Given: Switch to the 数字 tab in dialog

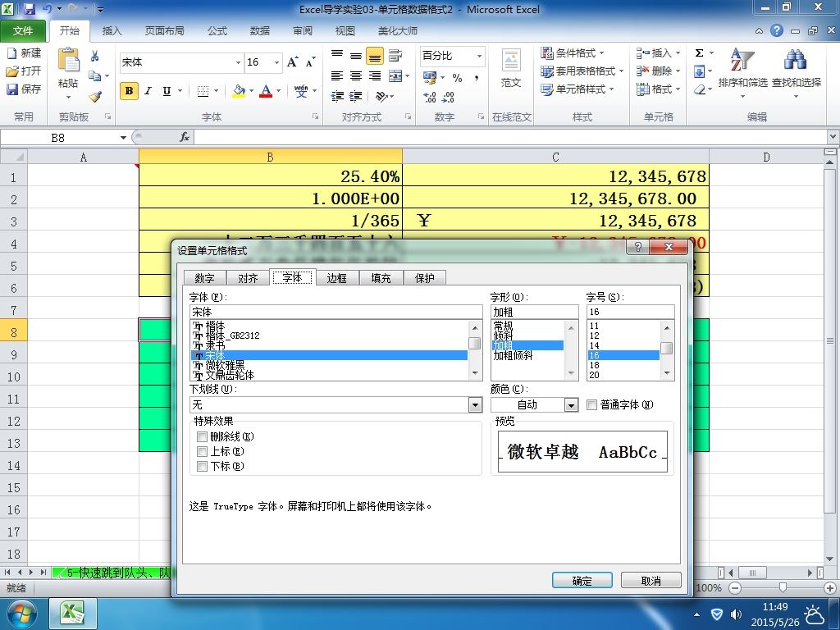Looking at the screenshot, I should (x=204, y=278).
